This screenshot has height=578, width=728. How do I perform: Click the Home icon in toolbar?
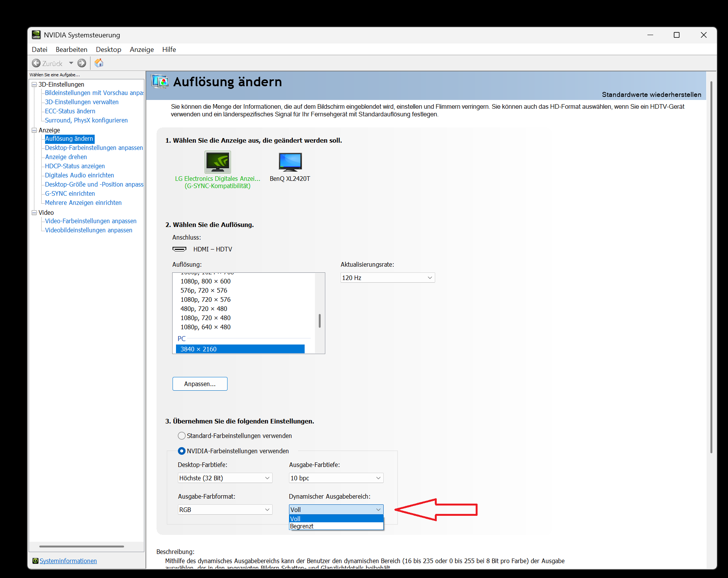[x=99, y=63]
